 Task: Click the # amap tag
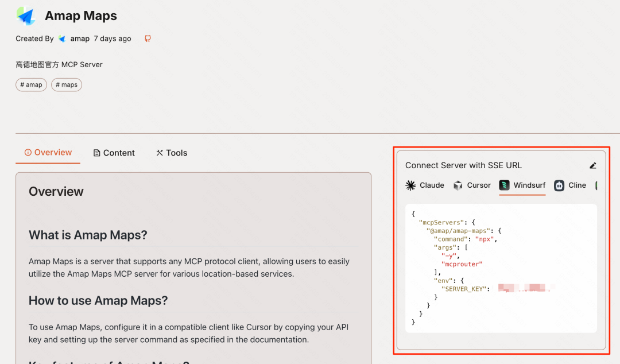pyautogui.click(x=31, y=84)
